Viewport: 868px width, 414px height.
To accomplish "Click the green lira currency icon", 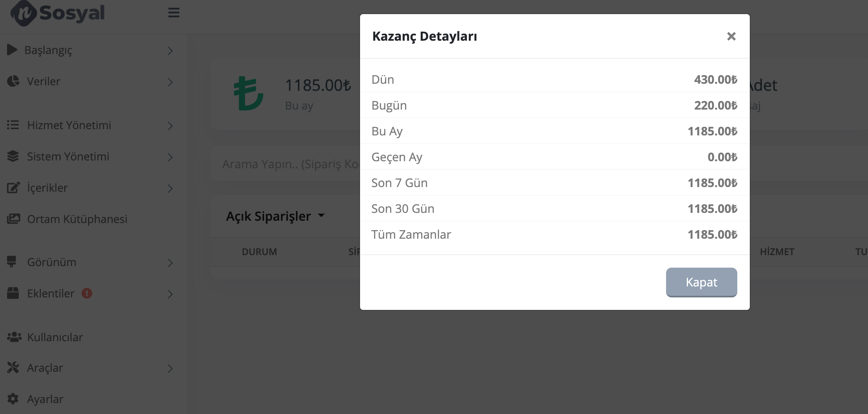I will pyautogui.click(x=248, y=94).
